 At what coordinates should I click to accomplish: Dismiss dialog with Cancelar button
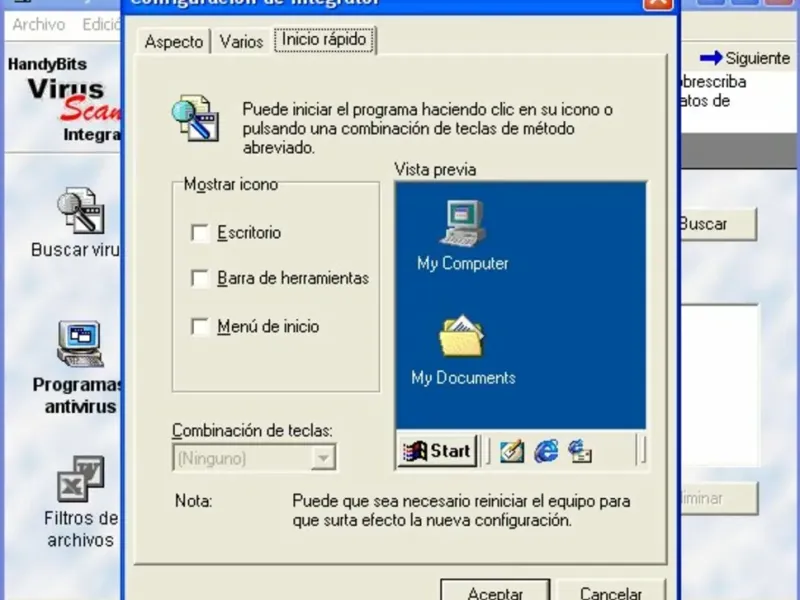point(611,592)
